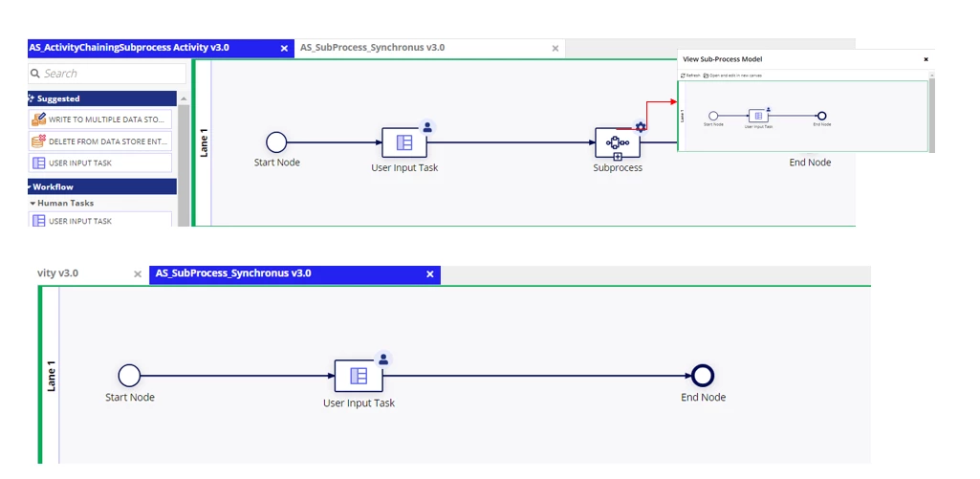Image resolution: width=980 pixels, height=479 pixels.
Task: Click the 'User Input Task' label in the upper canvas
Action: tap(404, 167)
